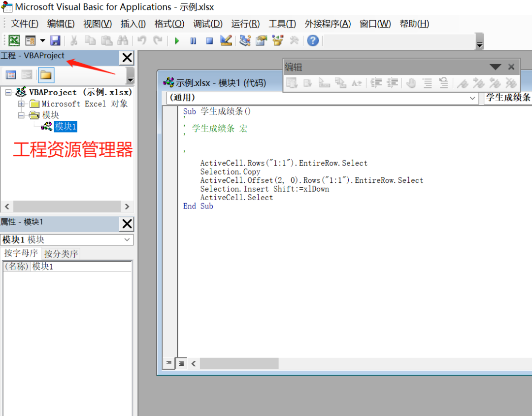Collapse the 模块 folder node
Image resolution: width=532 pixels, height=416 pixels.
pyautogui.click(x=21, y=115)
